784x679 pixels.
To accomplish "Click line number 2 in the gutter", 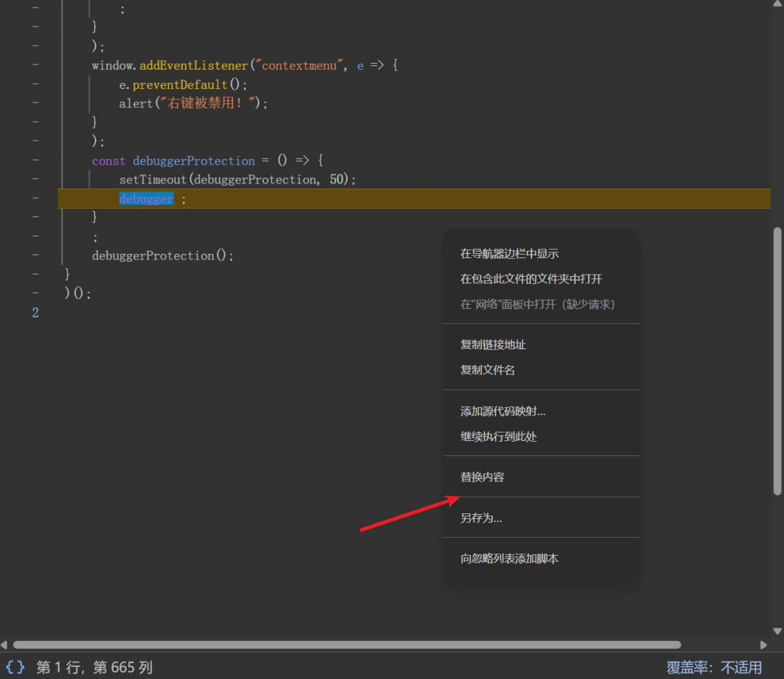I will [35, 313].
